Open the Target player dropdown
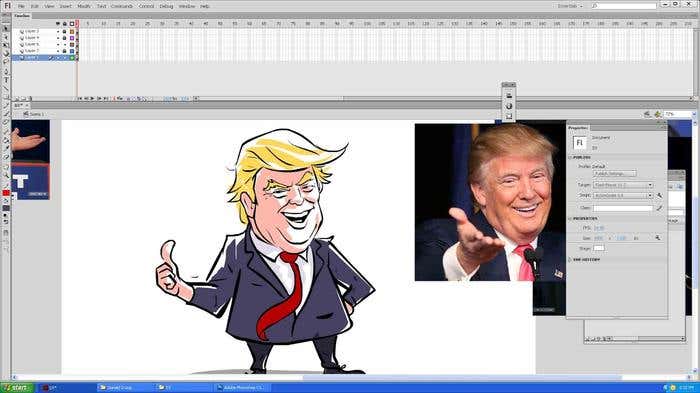Screen dimensions: 700x393 click(x=623, y=184)
